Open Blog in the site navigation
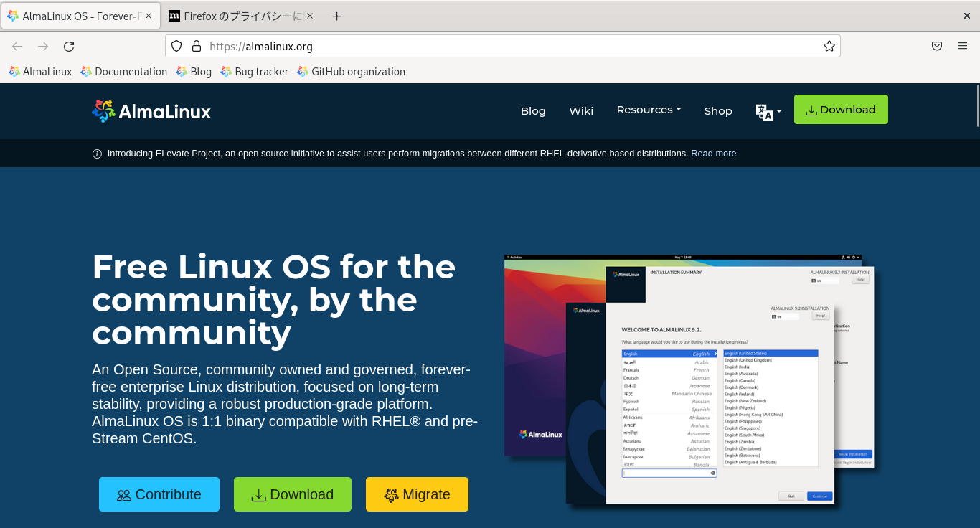Viewport: 980px width, 528px height. [533, 111]
